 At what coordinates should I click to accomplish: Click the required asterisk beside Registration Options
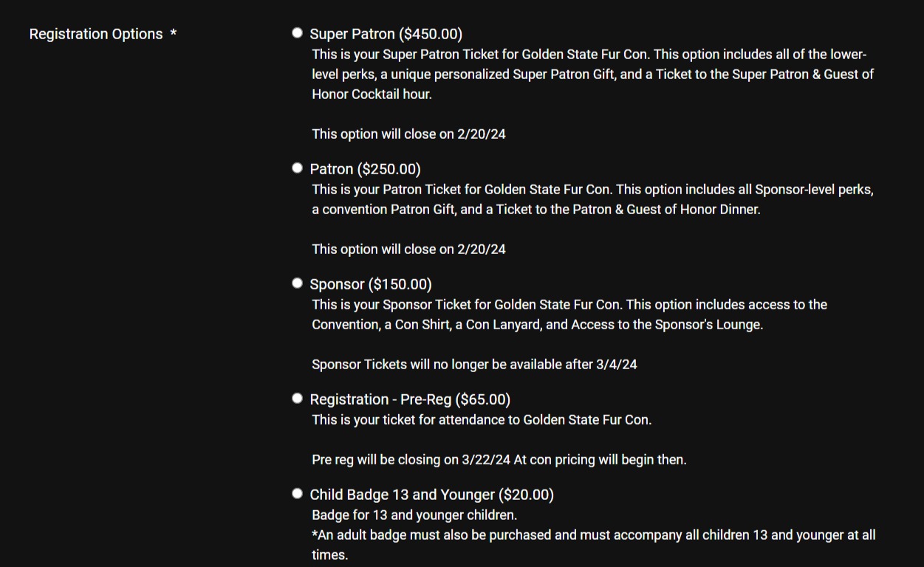174,34
